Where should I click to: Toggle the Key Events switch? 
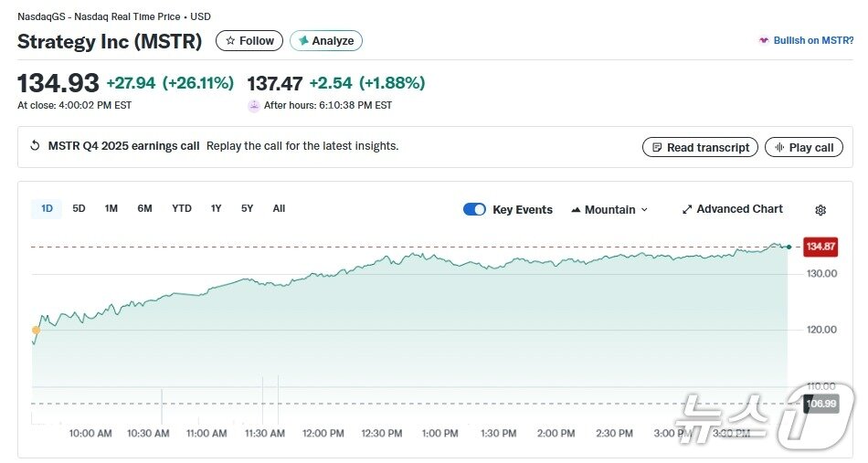pyautogui.click(x=474, y=209)
